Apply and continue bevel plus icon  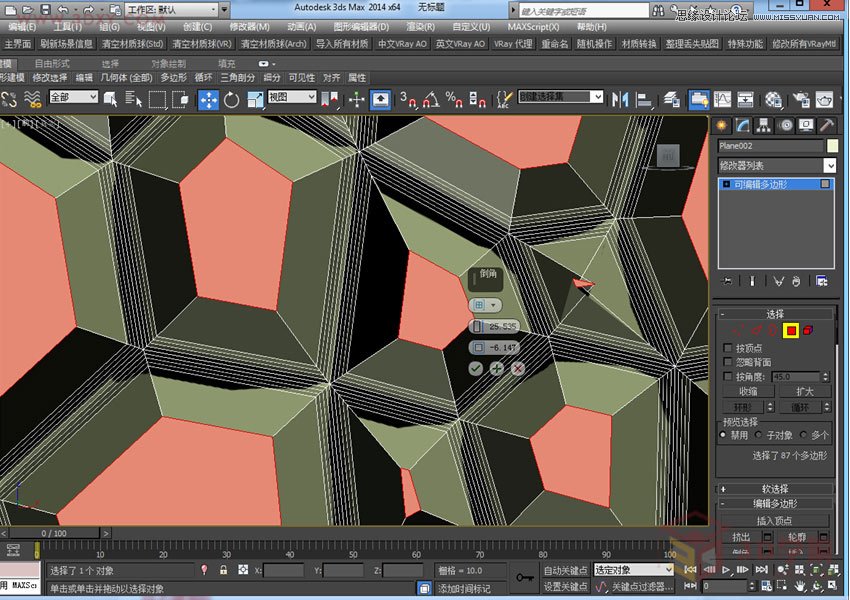point(497,369)
